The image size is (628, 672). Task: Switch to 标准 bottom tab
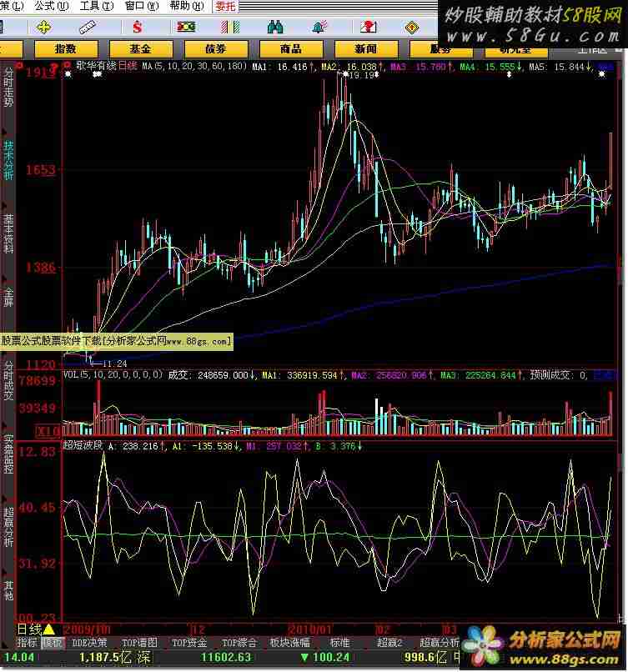click(x=340, y=642)
